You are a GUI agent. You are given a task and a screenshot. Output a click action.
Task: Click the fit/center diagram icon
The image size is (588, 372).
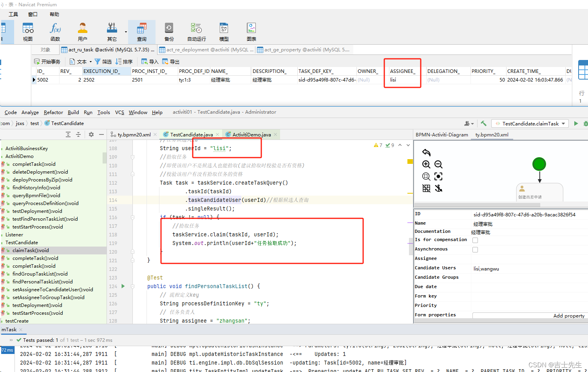pos(439,176)
